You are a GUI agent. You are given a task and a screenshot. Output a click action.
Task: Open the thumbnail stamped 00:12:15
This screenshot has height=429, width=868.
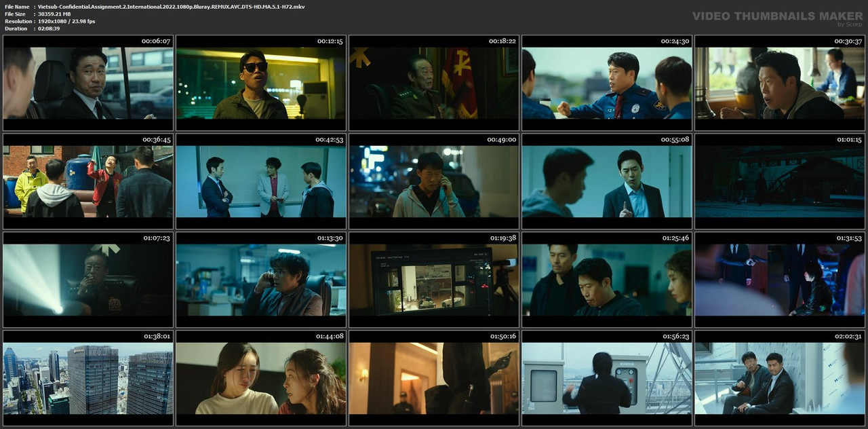(x=261, y=83)
